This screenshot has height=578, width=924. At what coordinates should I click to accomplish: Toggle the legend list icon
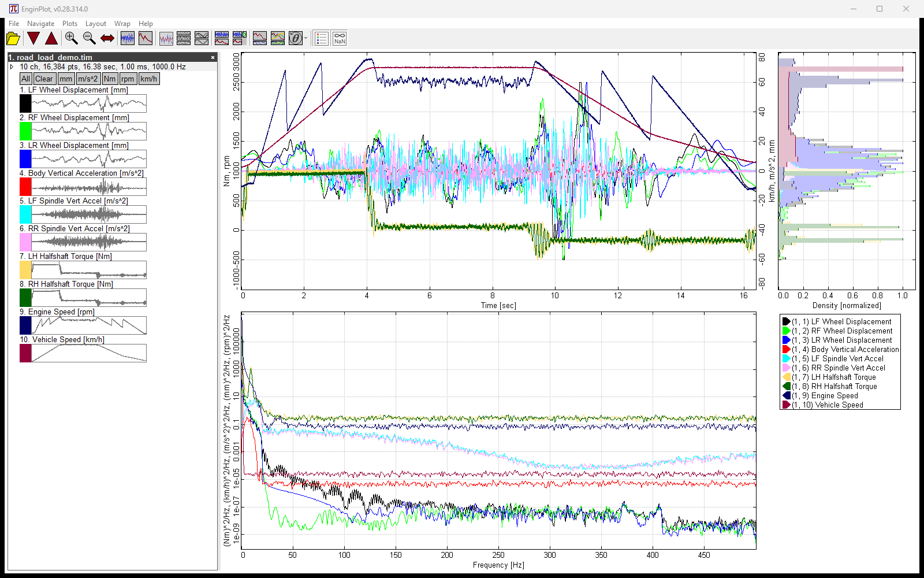coord(322,39)
